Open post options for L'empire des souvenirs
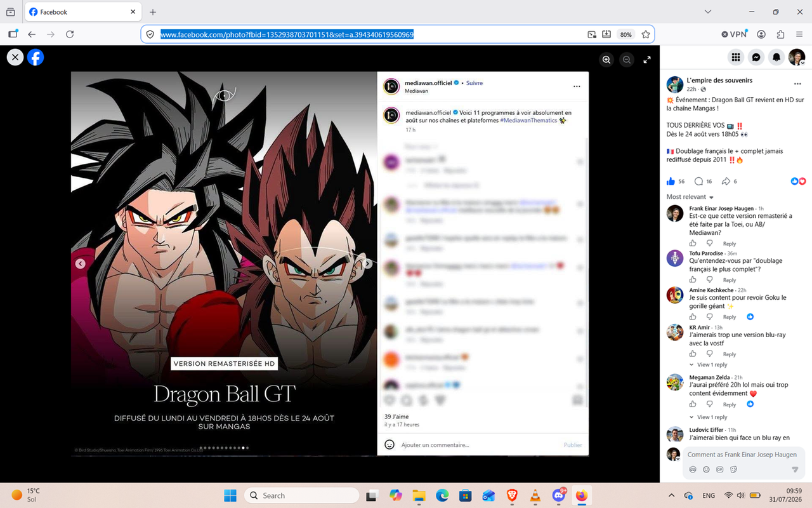The width and height of the screenshot is (812, 508). pyautogui.click(x=797, y=84)
